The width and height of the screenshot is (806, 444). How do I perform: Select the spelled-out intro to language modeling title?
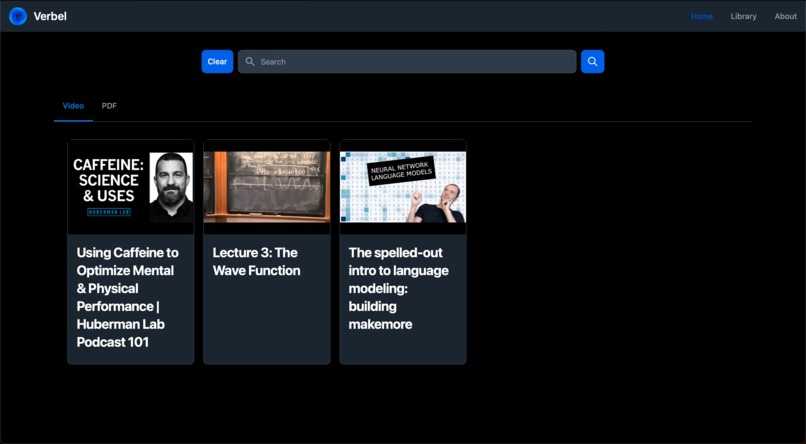[x=399, y=288]
